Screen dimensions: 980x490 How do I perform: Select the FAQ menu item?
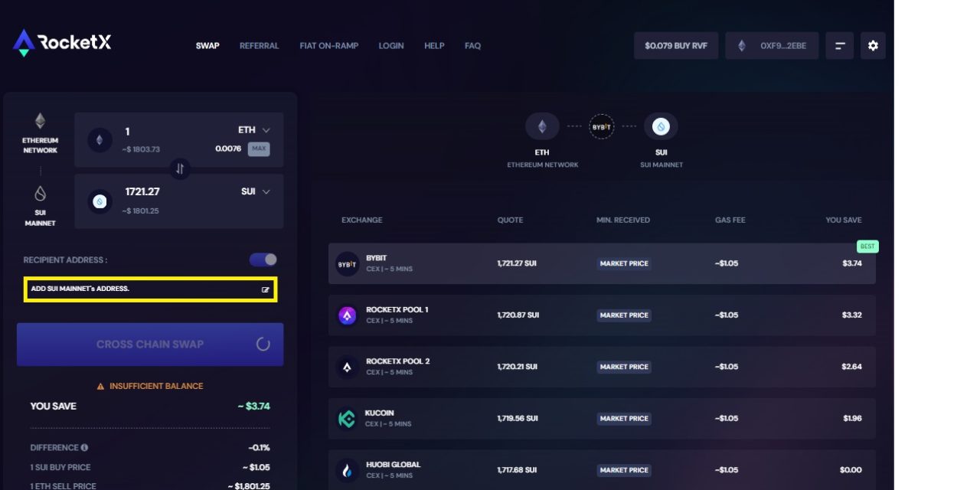472,46
